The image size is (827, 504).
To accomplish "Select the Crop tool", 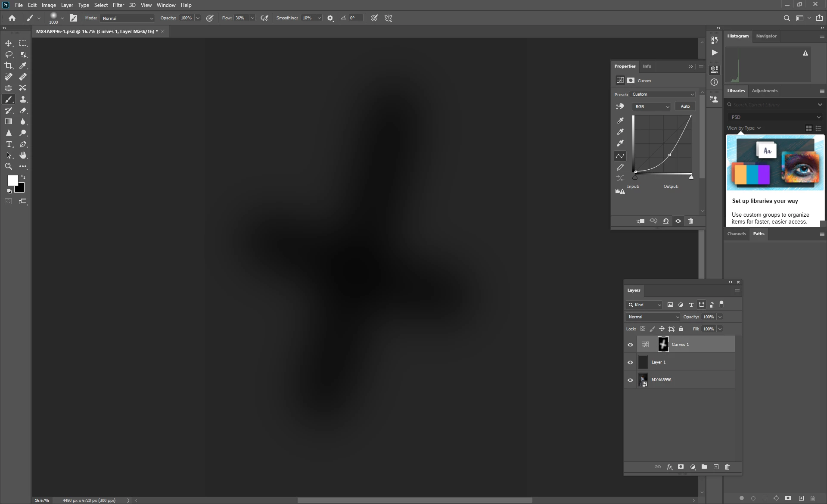I will pos(9,65).
